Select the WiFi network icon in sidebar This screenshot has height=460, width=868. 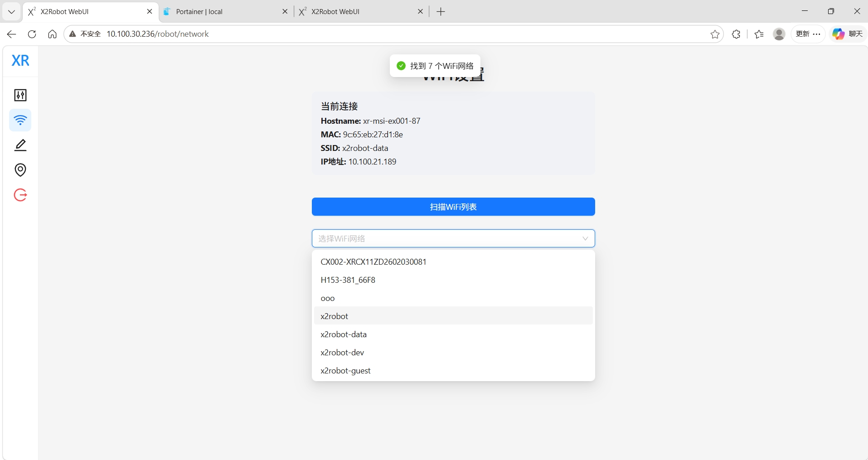tap(20, 120)
